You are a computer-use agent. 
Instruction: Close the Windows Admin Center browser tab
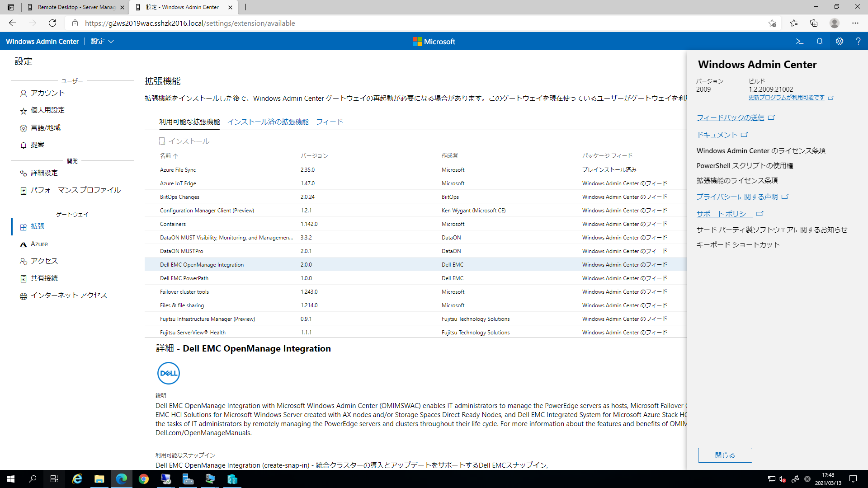231,7
